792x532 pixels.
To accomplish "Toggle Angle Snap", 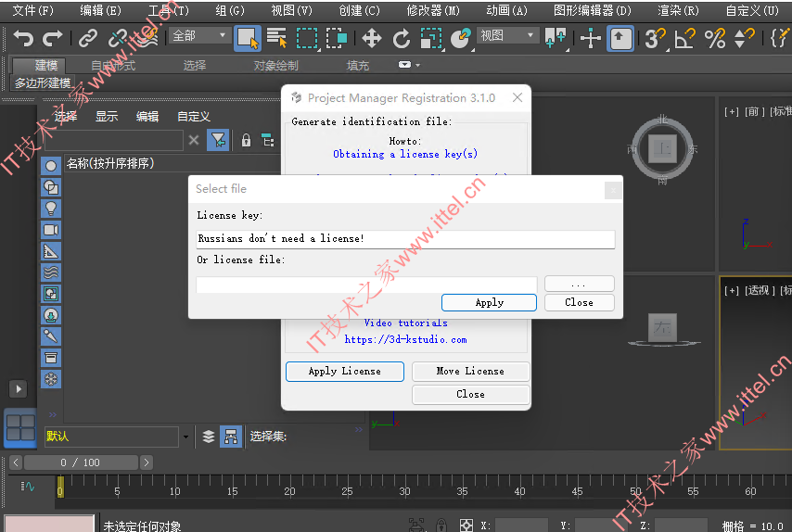I will point(685,38).
